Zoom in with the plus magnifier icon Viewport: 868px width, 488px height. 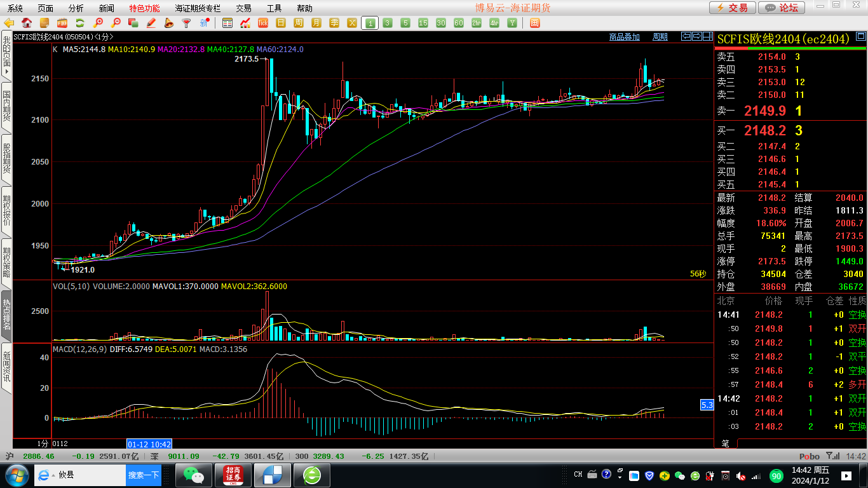pos(98,23)
